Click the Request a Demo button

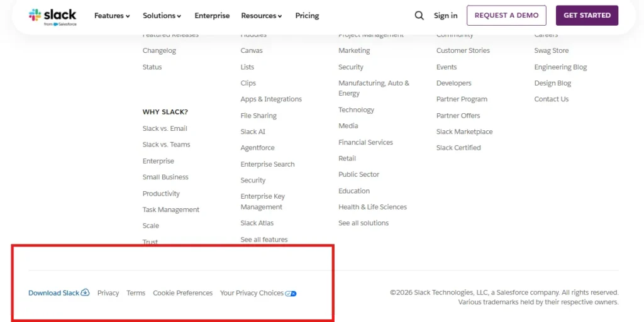click(506, 16)
